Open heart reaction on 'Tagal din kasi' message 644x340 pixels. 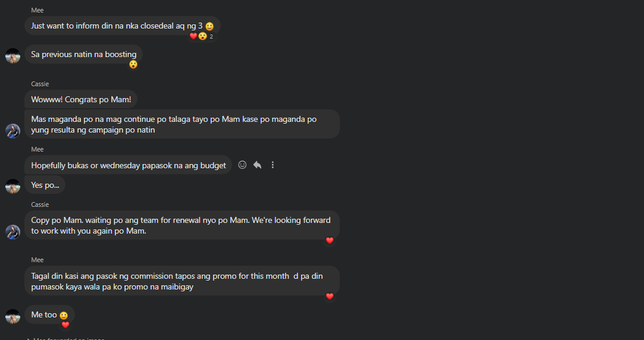(x=329, y=296)
